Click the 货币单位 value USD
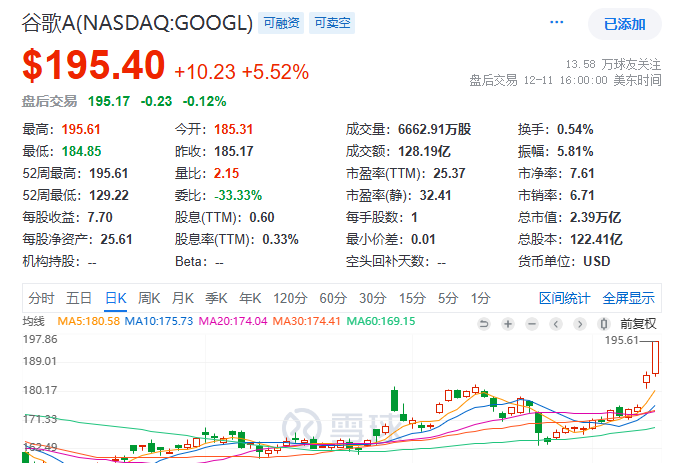 tap(597, 261)
